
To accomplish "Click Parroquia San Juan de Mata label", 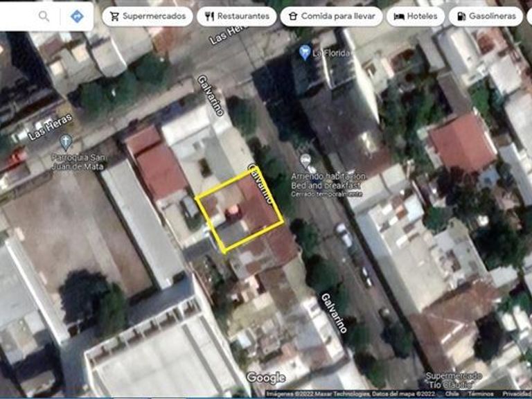I will tap(78, 162).
